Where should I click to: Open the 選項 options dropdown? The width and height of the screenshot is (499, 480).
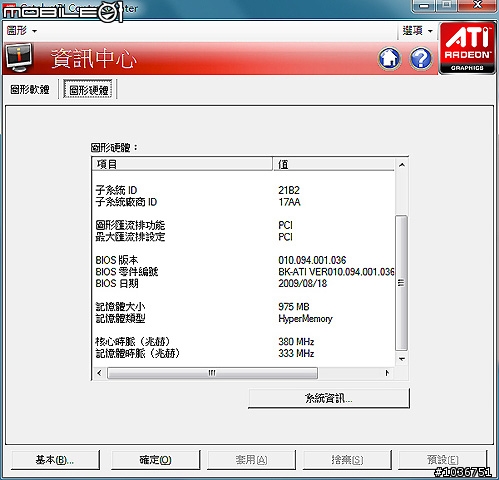tap(417, 31)
